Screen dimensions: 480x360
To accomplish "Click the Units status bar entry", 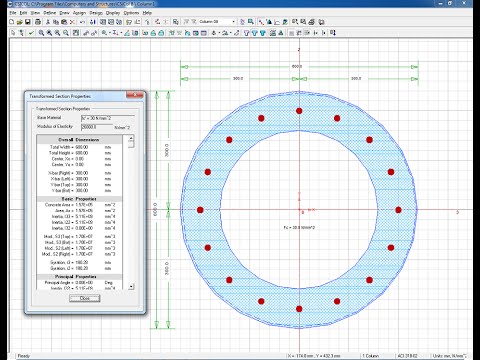I will point(449,356).
